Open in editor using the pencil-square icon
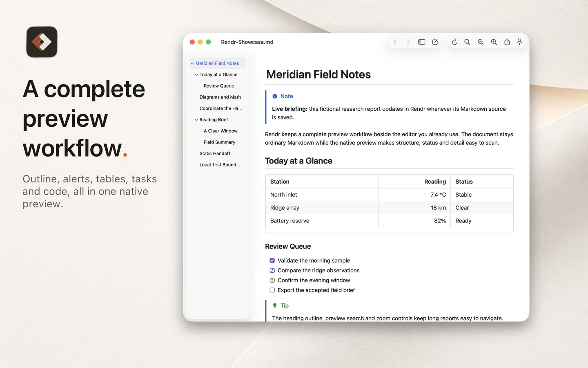This screenshot has width=588, height=368. [x=435, y=42]
